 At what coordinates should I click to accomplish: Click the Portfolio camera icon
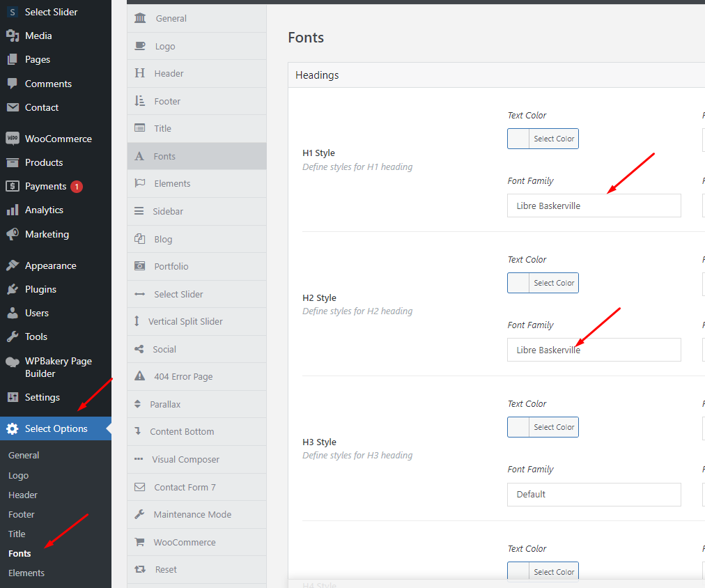click(x=140, y=265)
